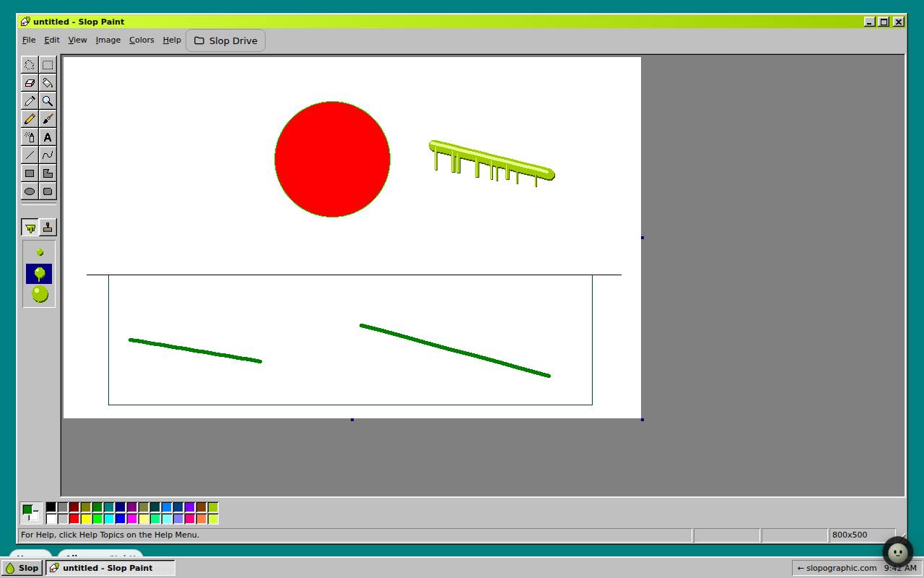Open the File menu

[29, 40]
